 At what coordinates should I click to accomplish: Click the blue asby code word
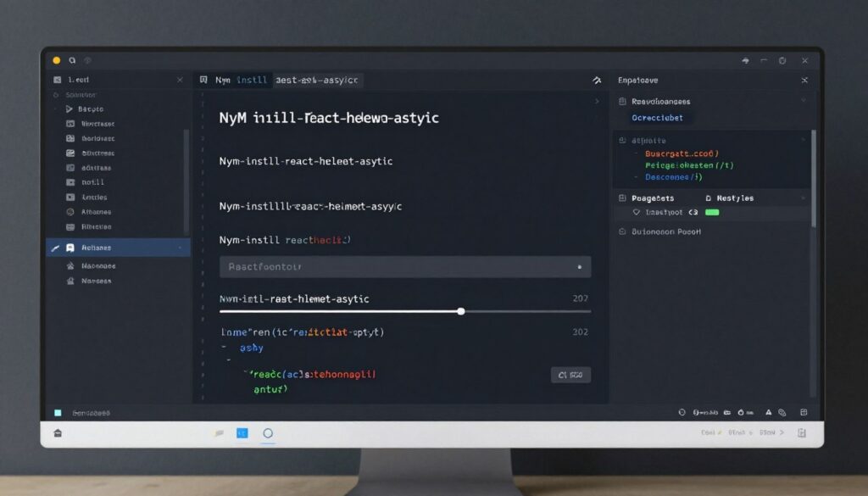[x=251, y=348]
